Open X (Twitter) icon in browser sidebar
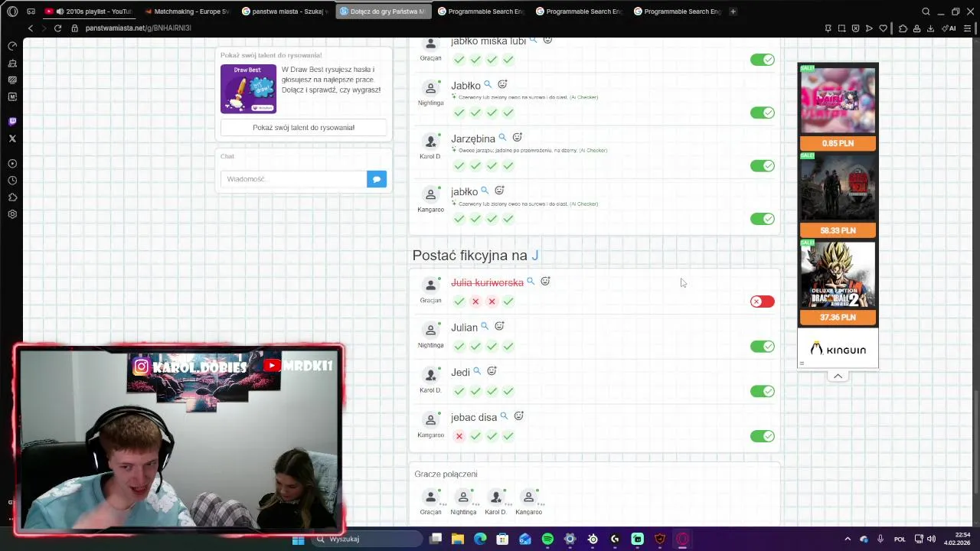 [x=12, y=139]
